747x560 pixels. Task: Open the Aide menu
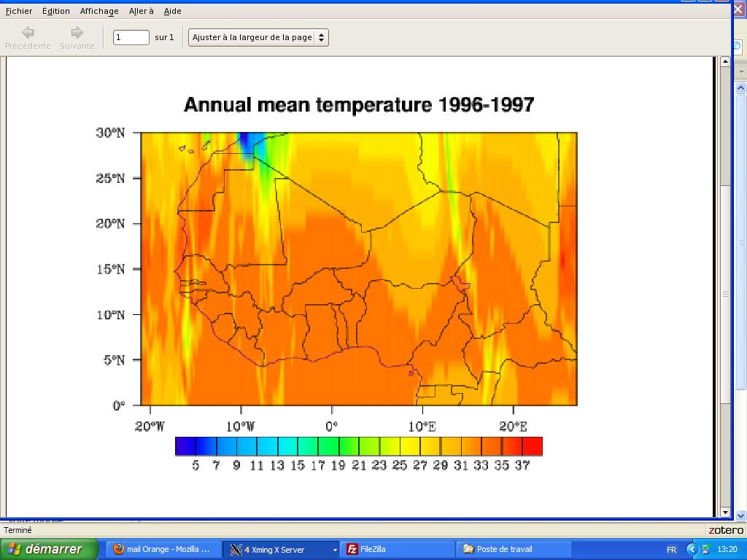point(173,11)
